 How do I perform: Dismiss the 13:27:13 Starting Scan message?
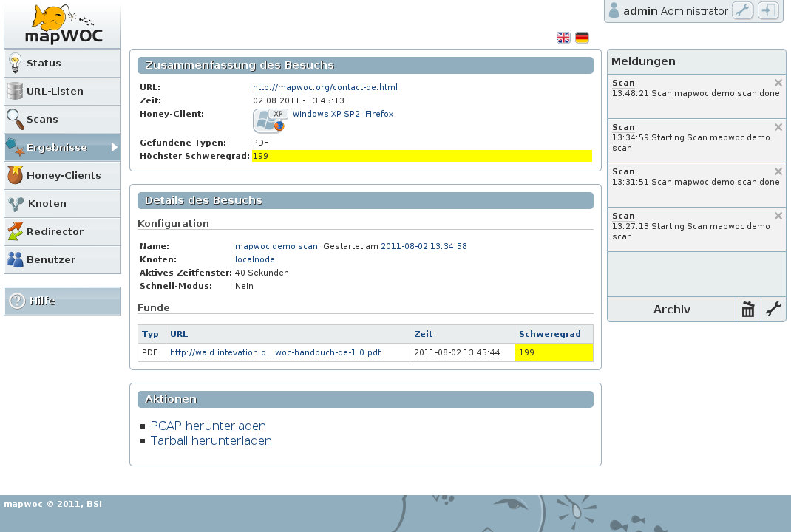pos(778,216)
